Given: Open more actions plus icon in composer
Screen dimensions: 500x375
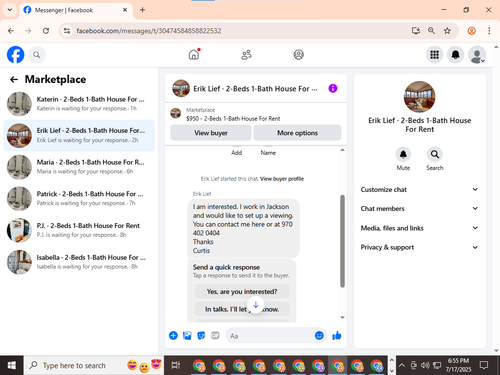Looking at the screenshot, I should [x=173, y=335].
